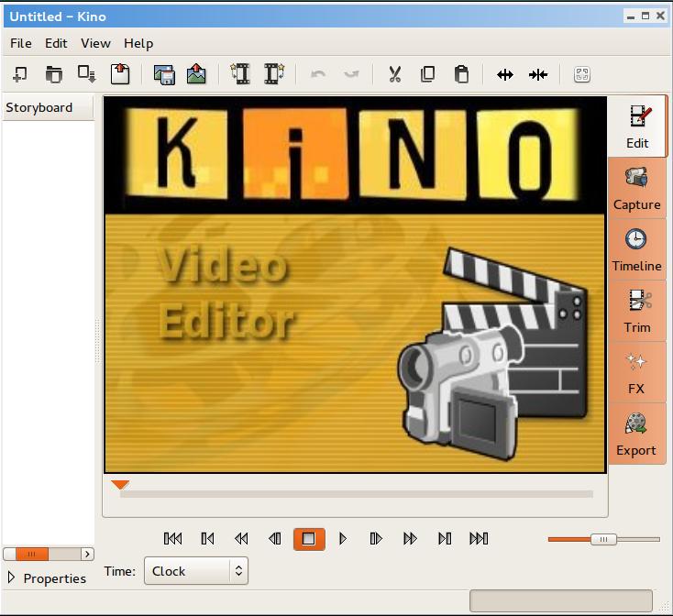
Task: Click the gray scrub bar track
Action: click(357, 494)
